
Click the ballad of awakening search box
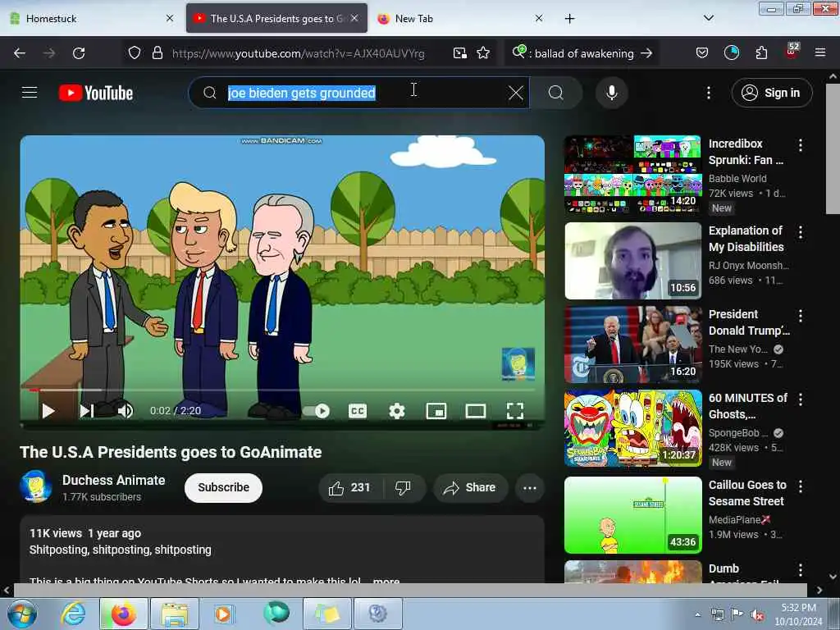pos(582,53)
